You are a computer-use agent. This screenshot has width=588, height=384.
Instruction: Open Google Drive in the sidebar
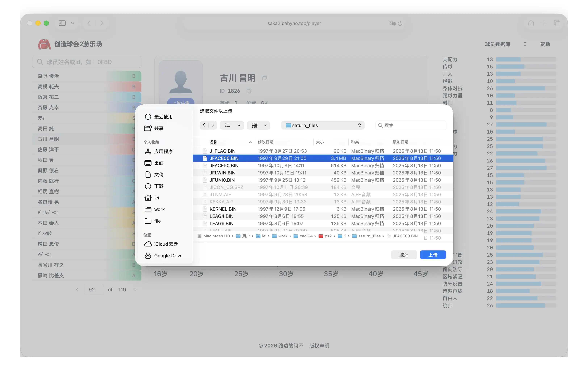tap(163, 256)
